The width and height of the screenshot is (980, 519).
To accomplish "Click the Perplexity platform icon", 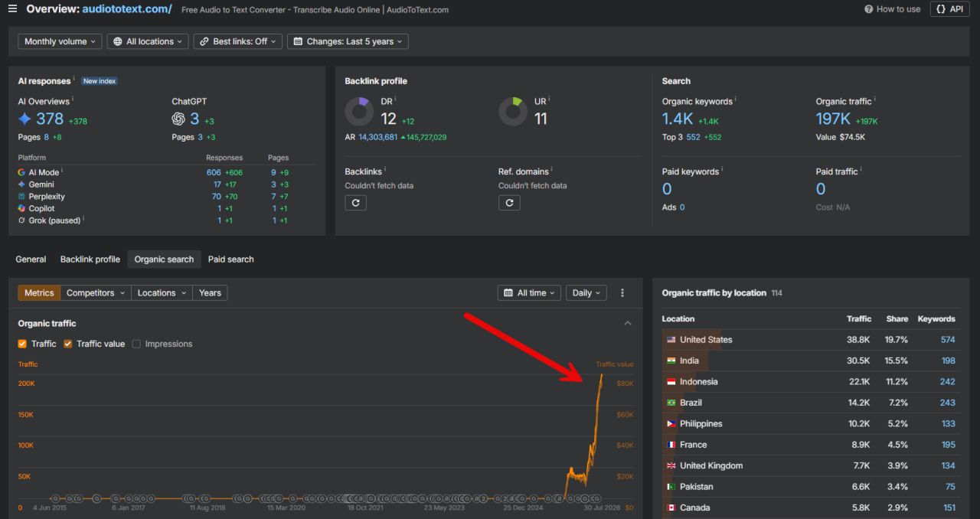I will 22,197.
